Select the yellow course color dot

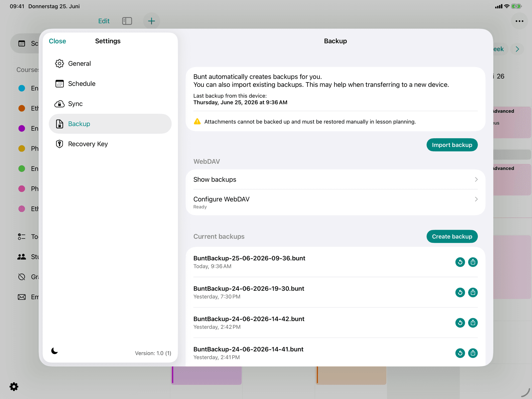(22, 149)
